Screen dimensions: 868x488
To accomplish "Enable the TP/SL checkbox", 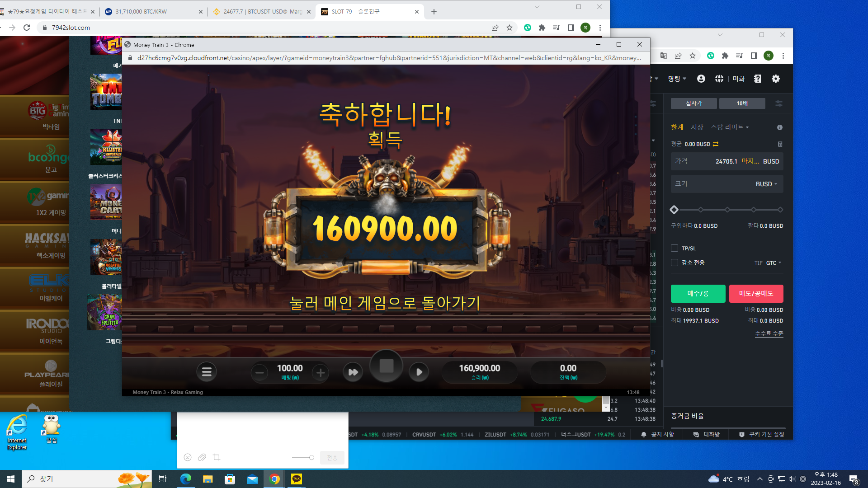I will click(675, 248).
